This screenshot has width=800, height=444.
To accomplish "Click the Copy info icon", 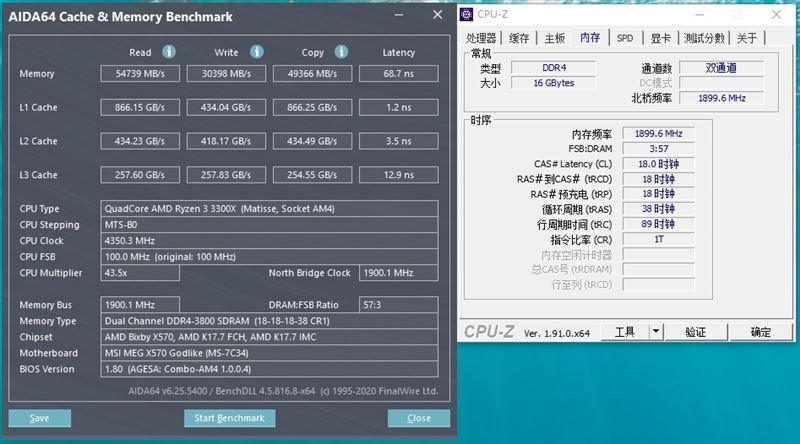I will [x=341, y=52].
